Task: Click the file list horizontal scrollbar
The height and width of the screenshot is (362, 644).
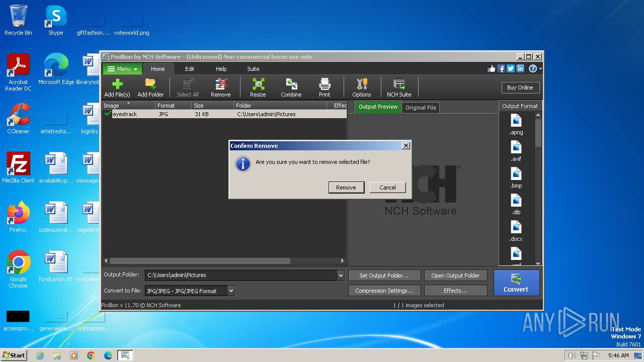Action: pyautogui.click(x=200, y=261)
